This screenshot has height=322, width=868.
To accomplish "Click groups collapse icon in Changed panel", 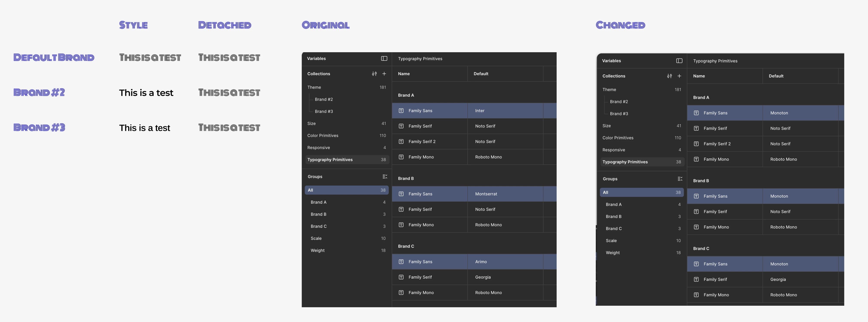I will click(x=680, y=179).
